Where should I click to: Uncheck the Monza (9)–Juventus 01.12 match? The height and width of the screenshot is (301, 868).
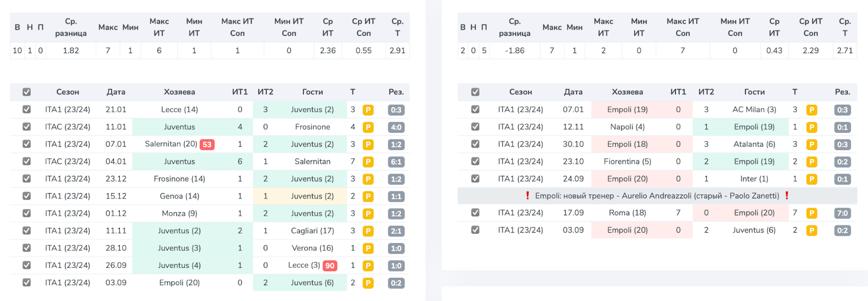coord(27,213)
